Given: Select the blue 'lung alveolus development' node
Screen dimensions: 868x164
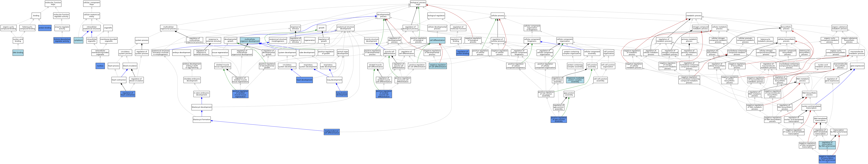Looking at the screenshot, I should tap(342, 94).
